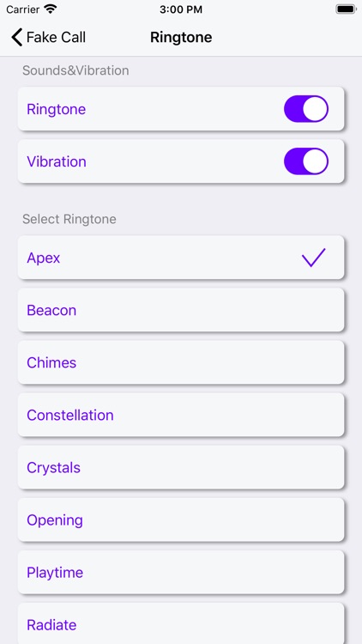Set ringtone to Playtime
Viewport: 362px width, 644px height.
[x=181, y=573]
